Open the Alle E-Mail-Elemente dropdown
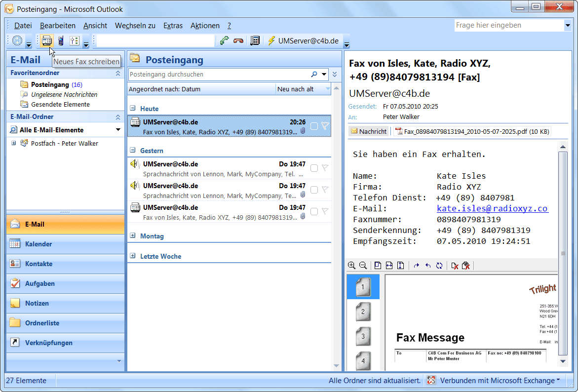This screenshot has width=578, height=392. click(118, 130)
